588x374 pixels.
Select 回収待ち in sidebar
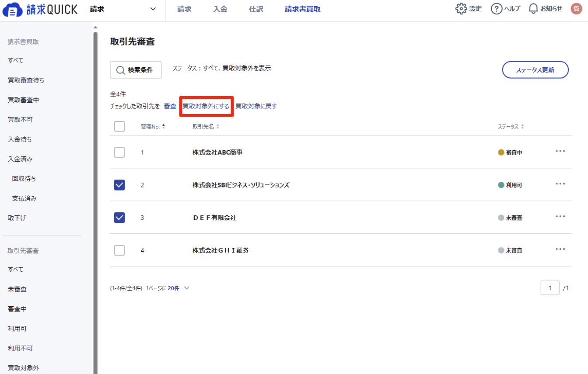pos(24,179)
